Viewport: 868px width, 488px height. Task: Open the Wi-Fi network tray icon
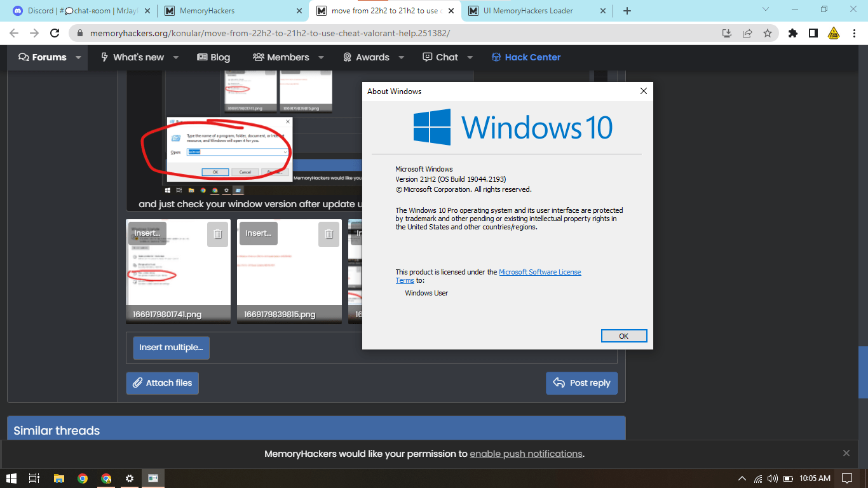758,478
